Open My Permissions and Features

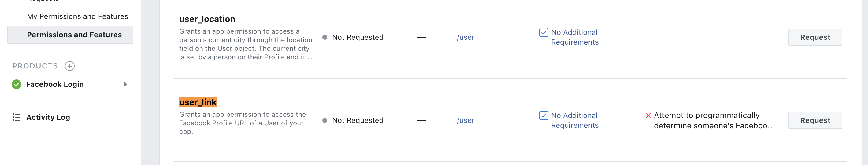(x=77, y=16)
